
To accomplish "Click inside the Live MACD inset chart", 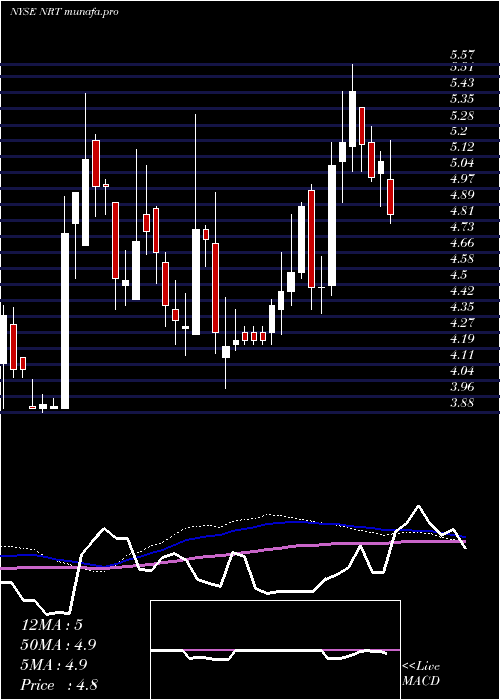I will point(275,650).
